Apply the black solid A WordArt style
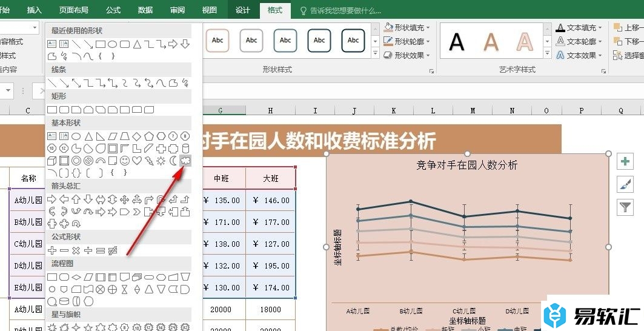 [457, 42]
